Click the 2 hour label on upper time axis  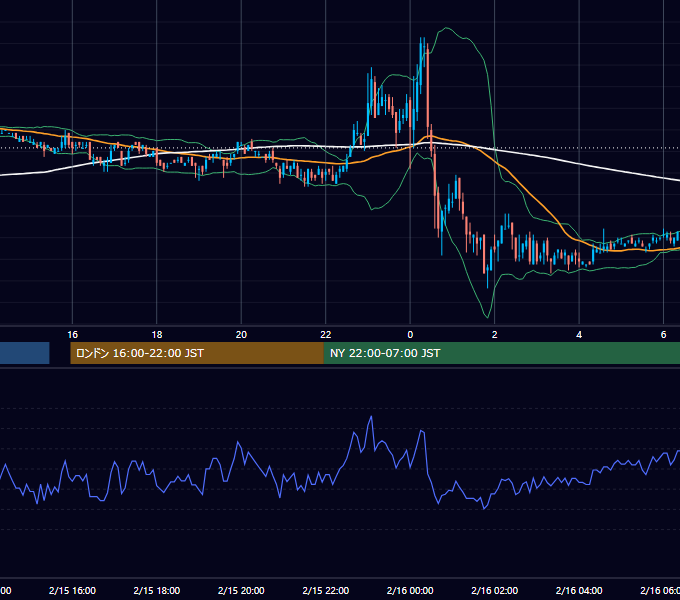(494, 335)
